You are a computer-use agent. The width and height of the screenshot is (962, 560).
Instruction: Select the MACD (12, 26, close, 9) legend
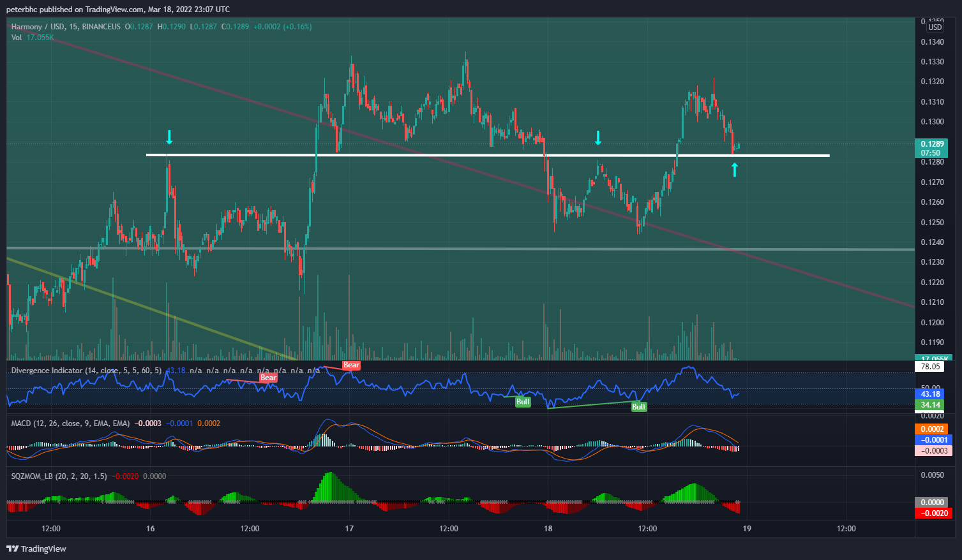(x=70, y=424)
